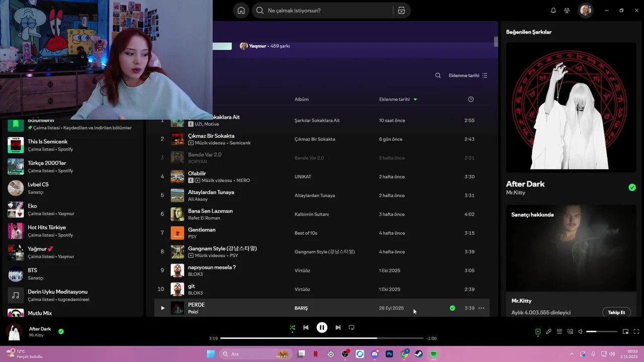
Task: Follow Mr.Kitty with 'Takip Et' button
Action: [616, 312]
